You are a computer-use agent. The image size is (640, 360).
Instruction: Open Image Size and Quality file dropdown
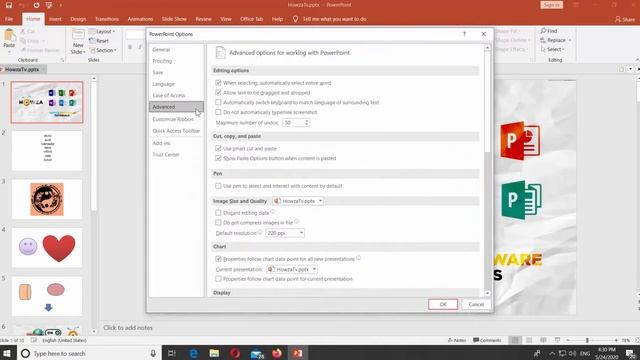point(298,201)
